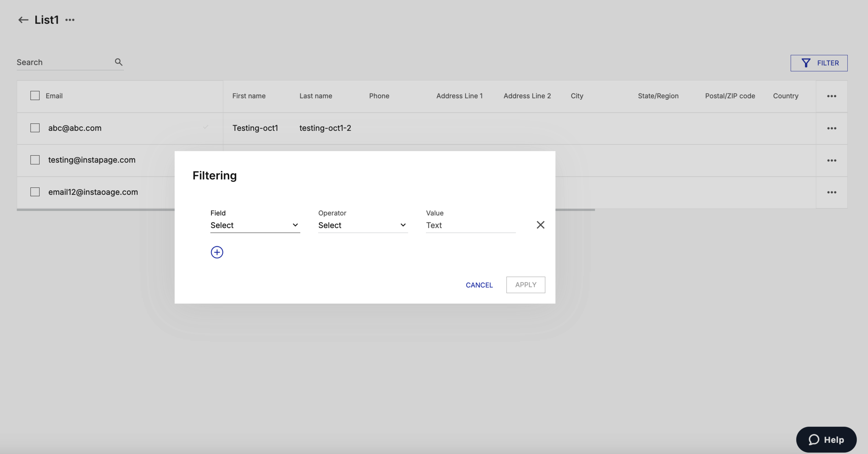The image size is (868, 454).
Task: Click the testing-oct1-2 last name cell
Action: click(x=325, y=128)
